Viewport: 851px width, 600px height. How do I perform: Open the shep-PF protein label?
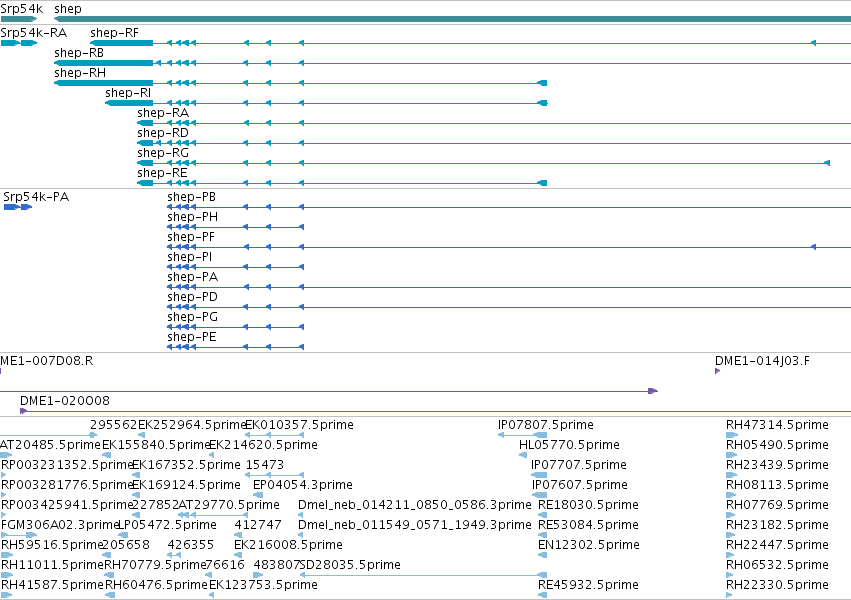click(191, 237)
